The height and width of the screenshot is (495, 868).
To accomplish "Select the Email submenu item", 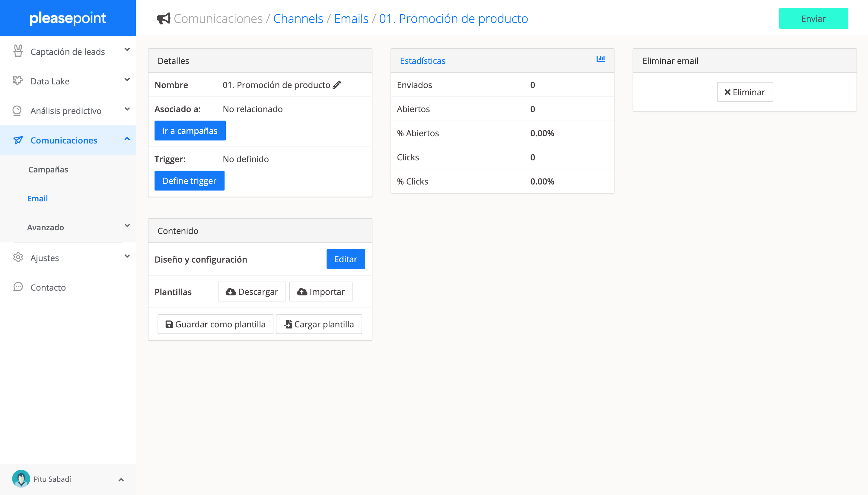I will coord(37,198).
